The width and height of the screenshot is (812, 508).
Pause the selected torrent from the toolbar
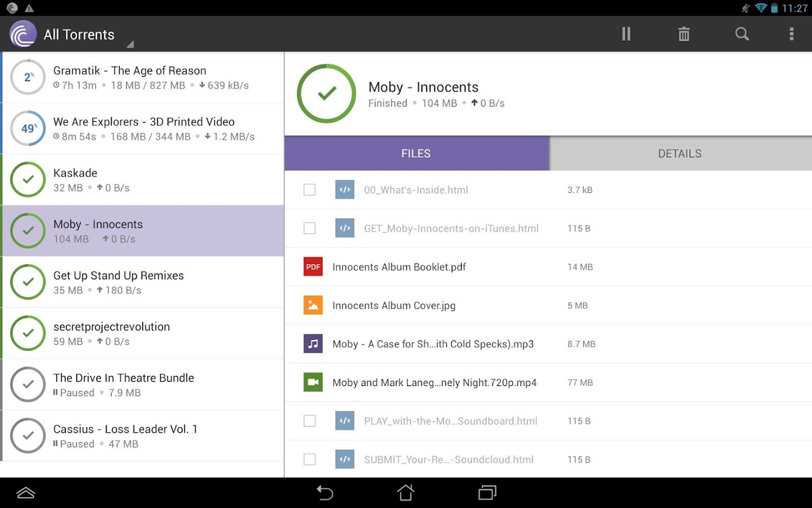[626, 34]
